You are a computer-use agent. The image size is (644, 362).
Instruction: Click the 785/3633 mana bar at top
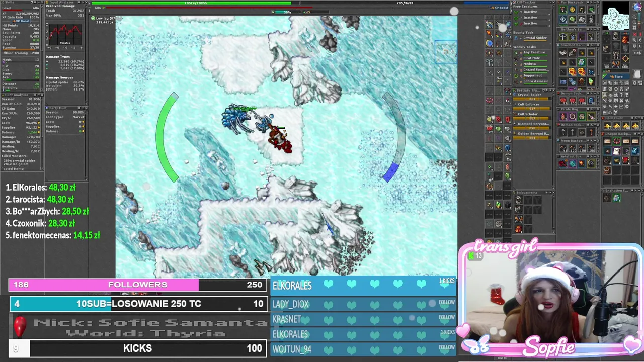(x=405, y=3)
